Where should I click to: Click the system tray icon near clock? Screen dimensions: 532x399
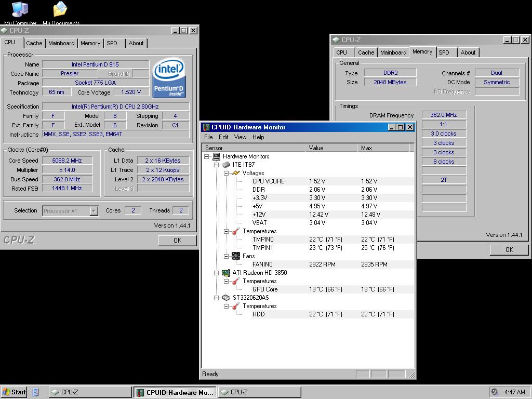[x=495, y=392]
